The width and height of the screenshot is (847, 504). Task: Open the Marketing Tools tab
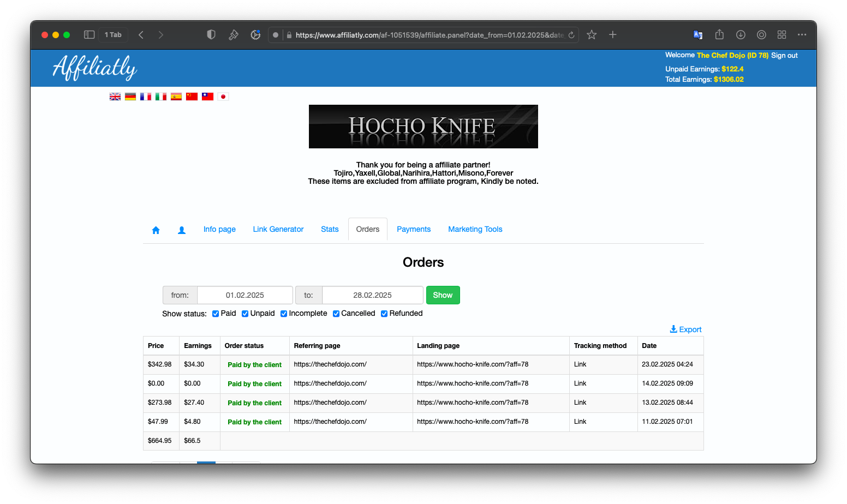pyautogui.click(x=475, y=229)
